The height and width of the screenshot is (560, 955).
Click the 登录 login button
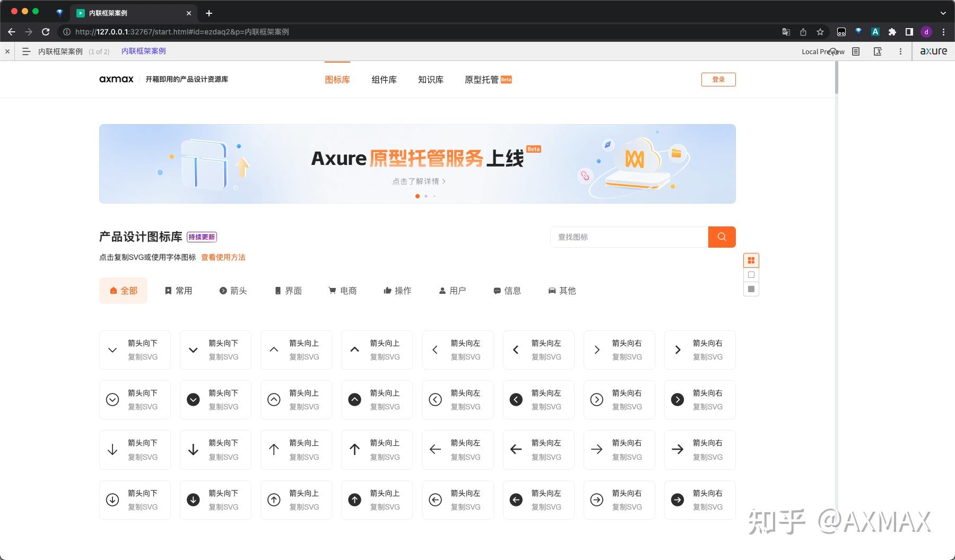718,79
